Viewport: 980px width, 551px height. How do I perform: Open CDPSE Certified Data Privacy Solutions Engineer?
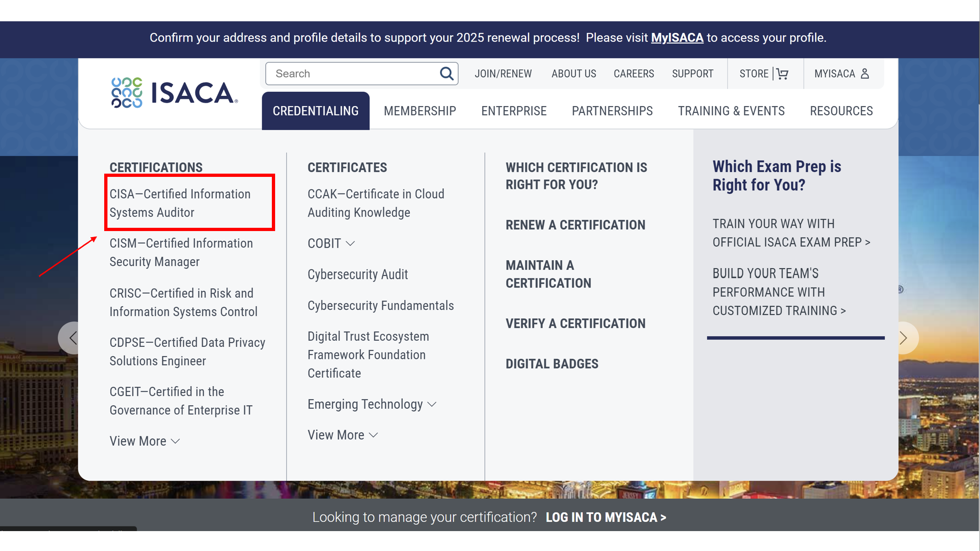click(187, 351)
